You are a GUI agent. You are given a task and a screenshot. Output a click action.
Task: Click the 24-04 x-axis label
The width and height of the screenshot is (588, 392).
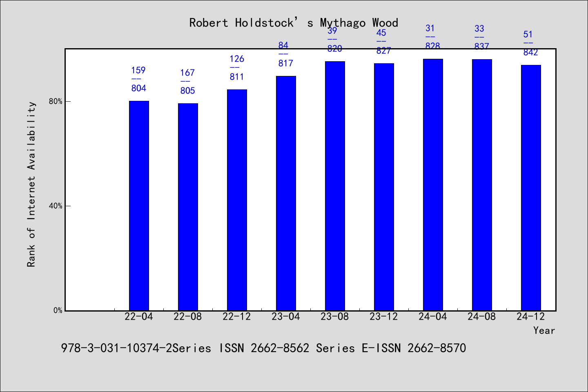point(433,316)
